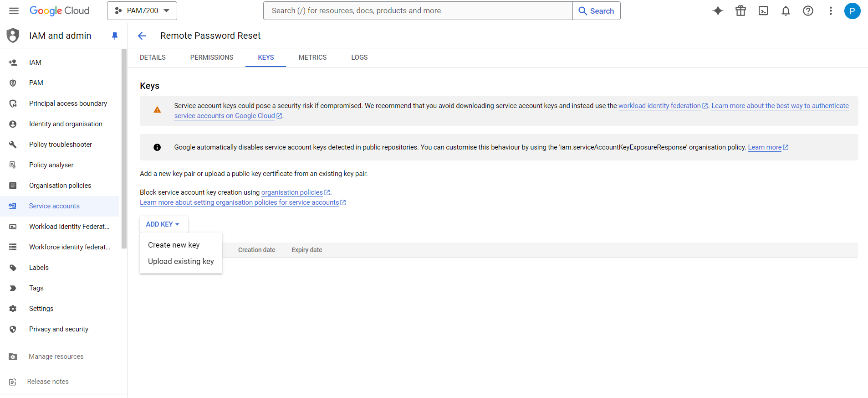The height and width of the screenshot is (398, 868).
Task: Click the Policy troubleshooter wrench icon
Action: pyautogui.click(x=13, y=145)
